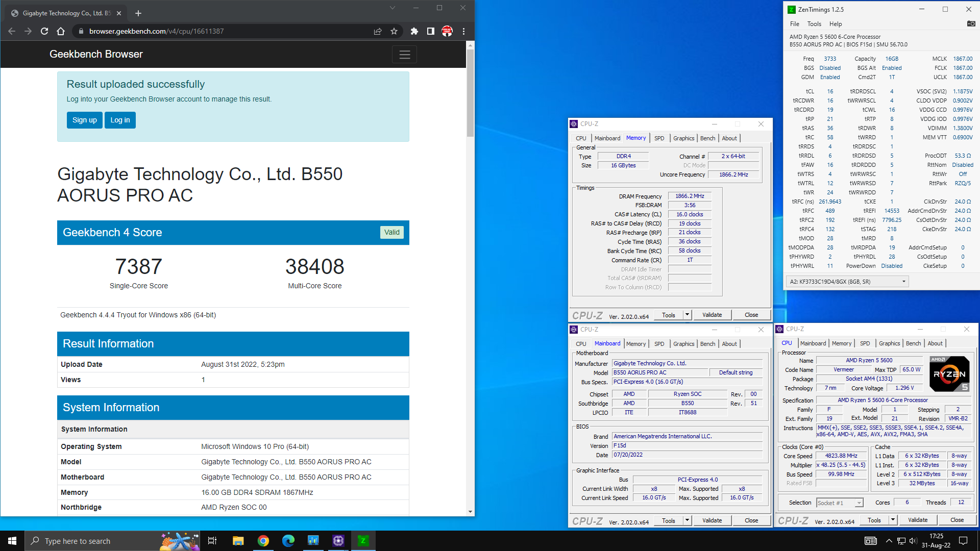Click the multi-core score 38408
980x551 pixels.
pyautogui.click(x=315, y=266)
